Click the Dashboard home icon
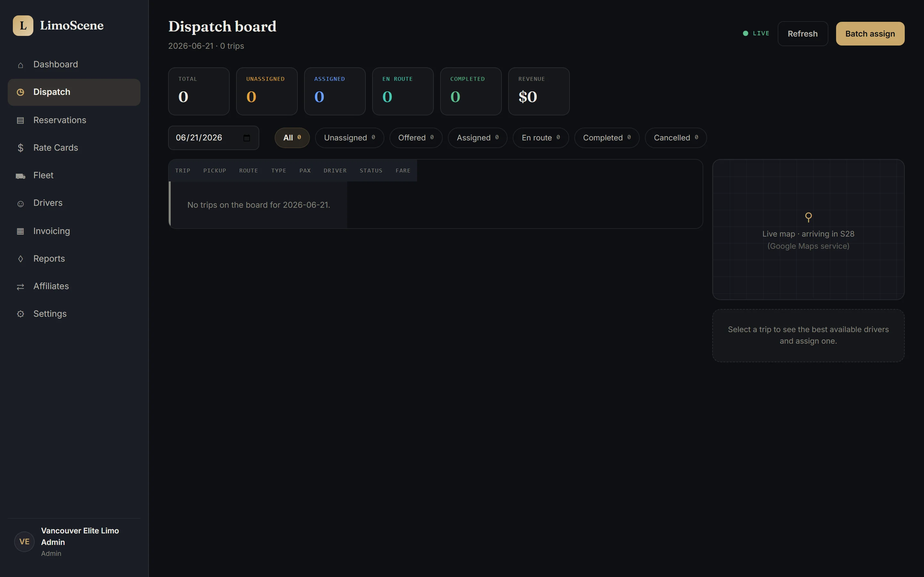 [21, 65]
